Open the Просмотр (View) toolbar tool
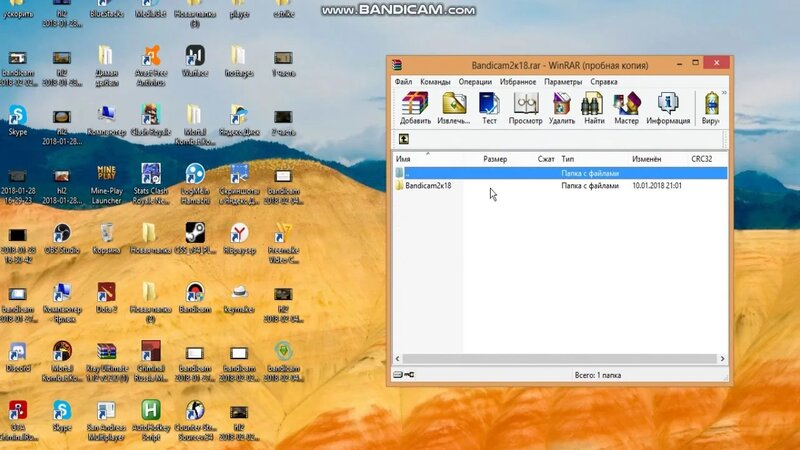 point(525,108)
